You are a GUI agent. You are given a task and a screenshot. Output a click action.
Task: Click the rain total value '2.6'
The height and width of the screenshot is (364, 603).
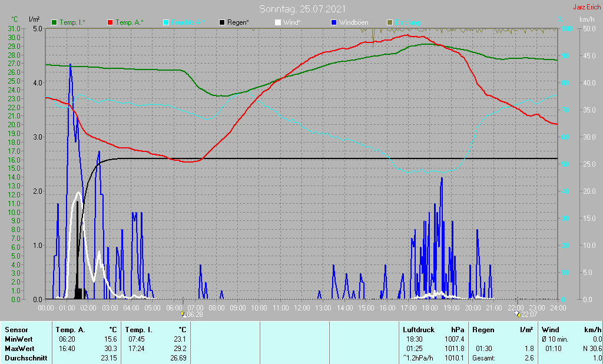[529, 358]
